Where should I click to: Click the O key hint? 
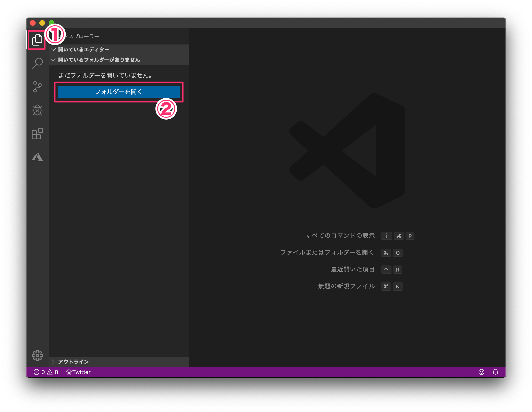(x=398, y=253)
